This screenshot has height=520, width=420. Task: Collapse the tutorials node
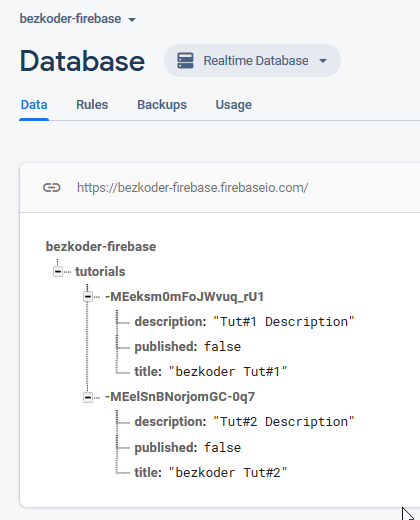click(58, 272)
